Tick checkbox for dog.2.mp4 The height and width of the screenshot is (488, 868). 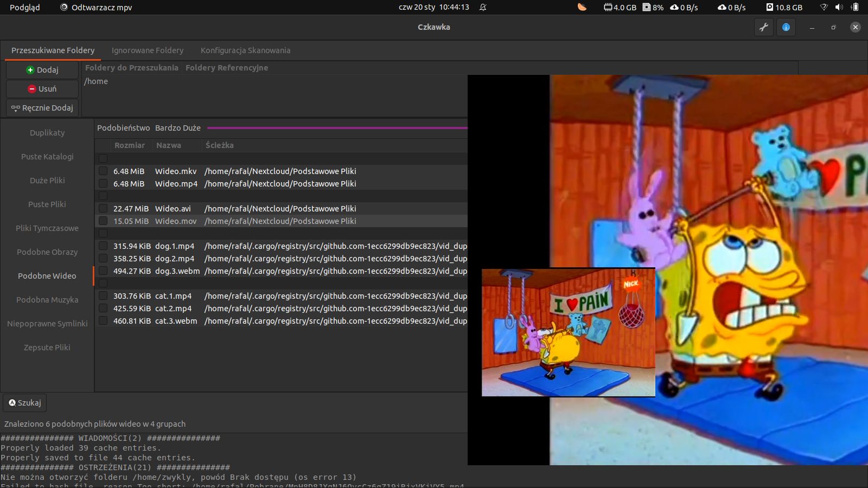click(103, 258)
